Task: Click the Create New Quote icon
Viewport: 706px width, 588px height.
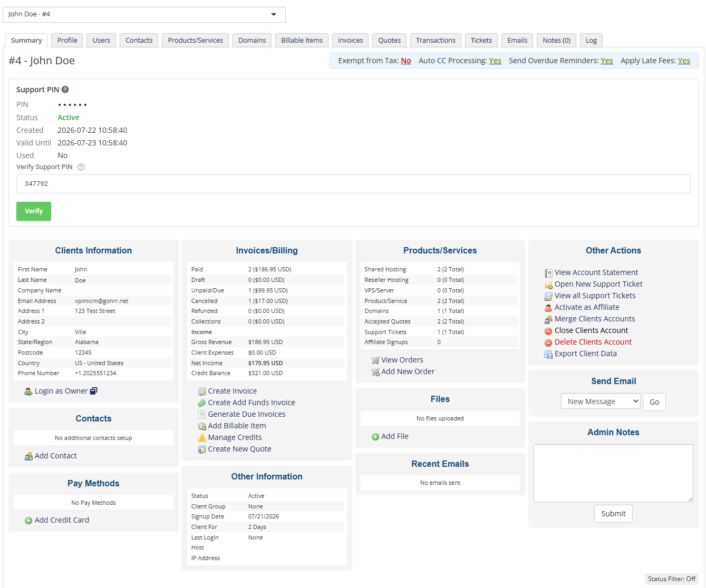Action: pos(202,449)
